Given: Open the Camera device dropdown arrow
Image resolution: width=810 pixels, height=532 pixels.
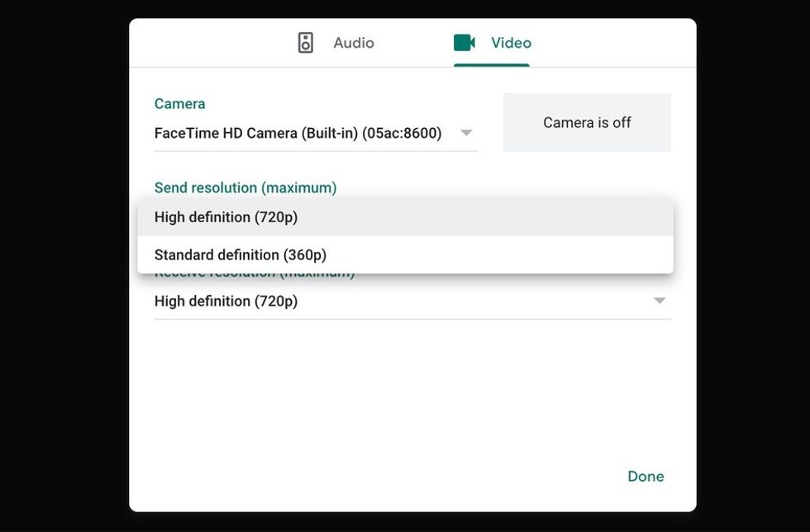Looking at the screenshot, I should click(x=466, y=133).
